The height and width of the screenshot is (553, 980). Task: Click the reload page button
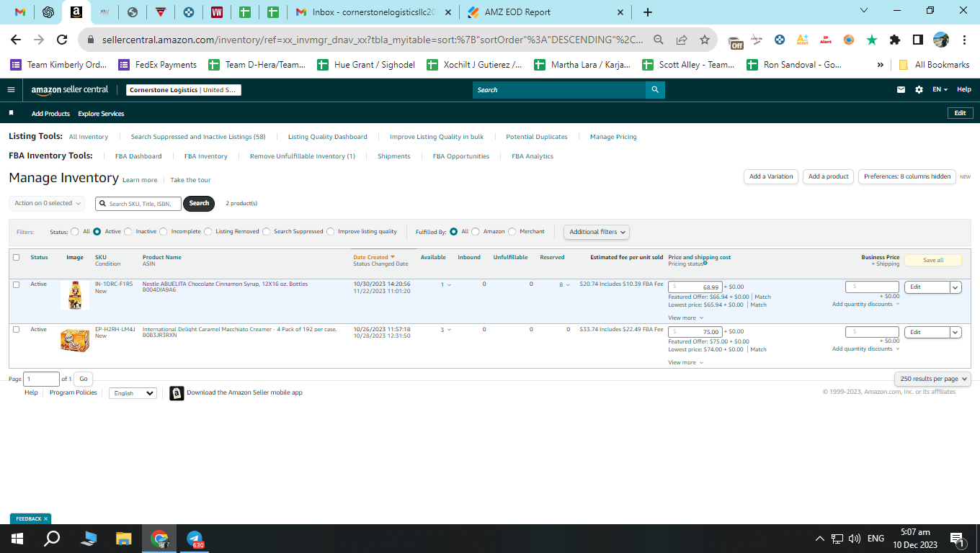[x=62, y=40]
